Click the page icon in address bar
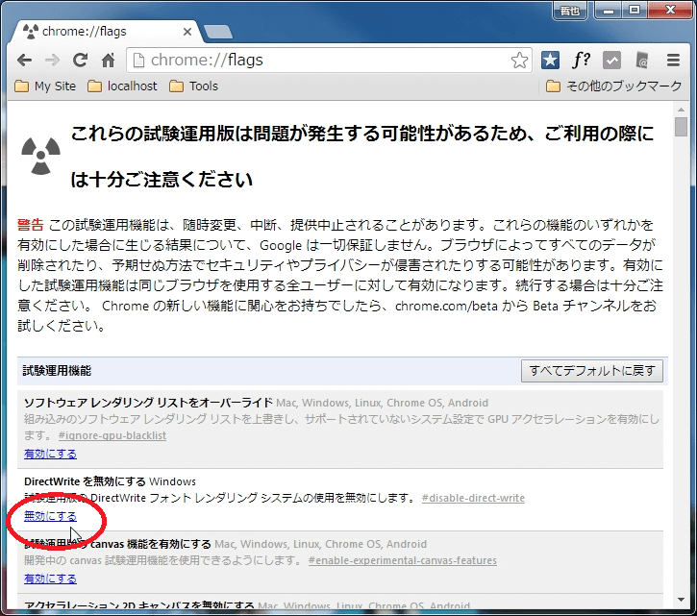Viewport: 697px width, 616px height. coord(139,60)
